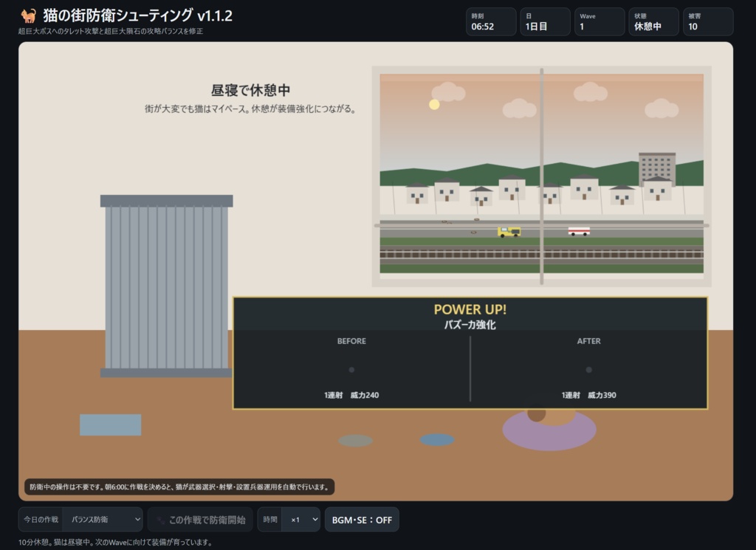Click the 状態 休憩中 status box
This screenshot has width=756, height=550.
tap(653, 21)
